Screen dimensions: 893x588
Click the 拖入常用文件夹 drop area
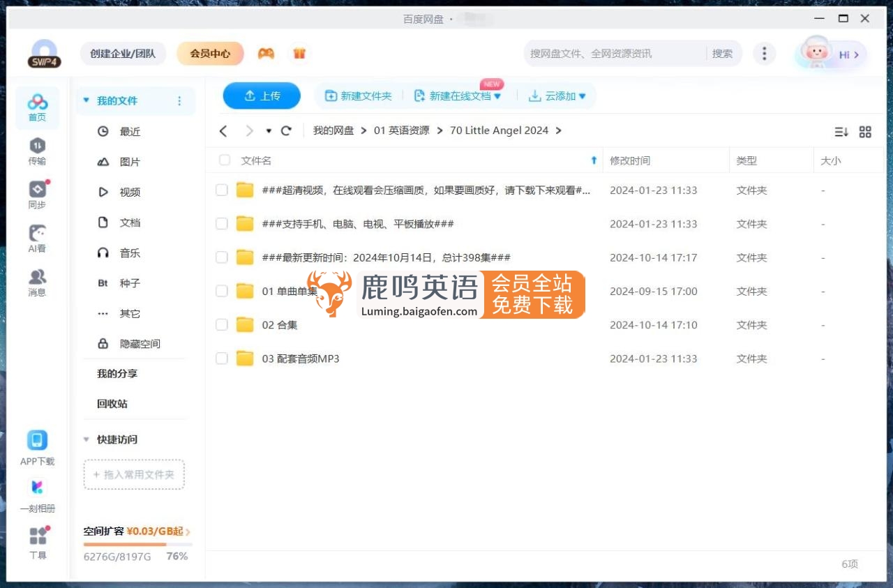pos(134,474)
